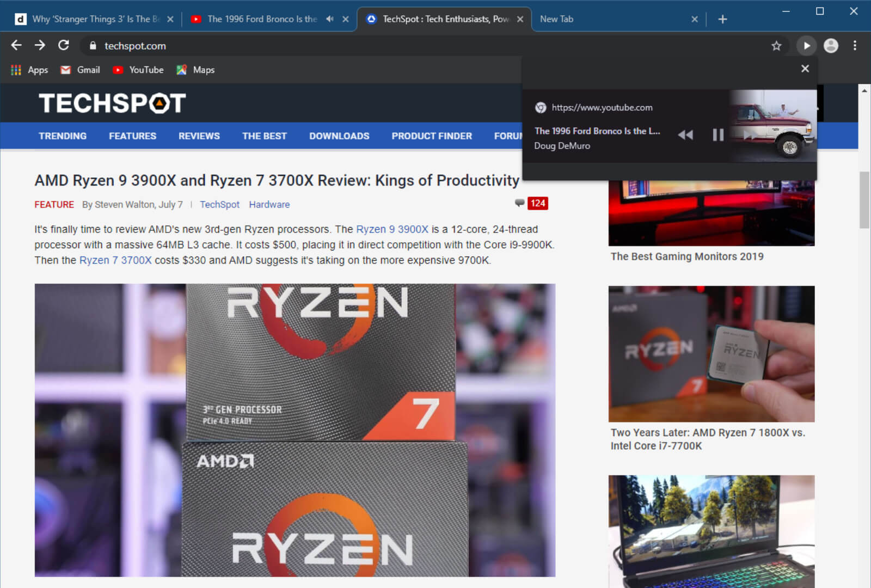Click the page vertical scrollbar thumb

coord(864,200)
